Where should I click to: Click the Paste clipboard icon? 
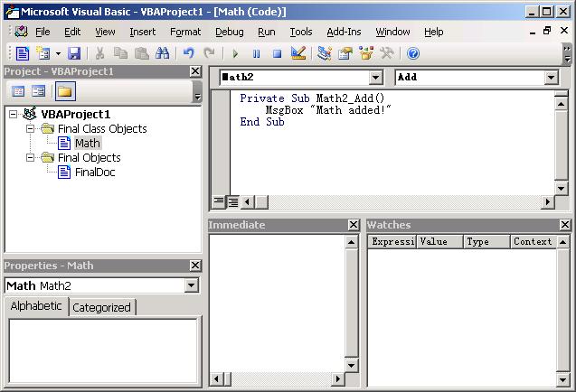(141, 54)
